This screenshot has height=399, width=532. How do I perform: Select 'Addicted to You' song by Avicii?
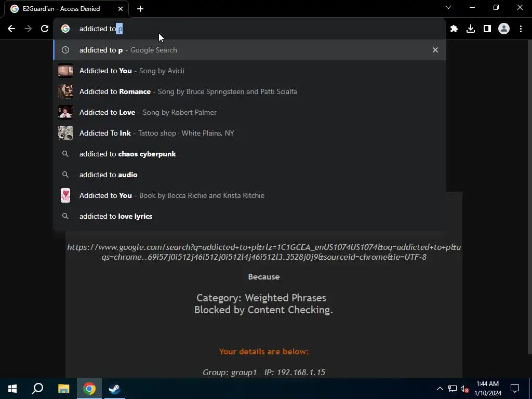pos(249,71)
